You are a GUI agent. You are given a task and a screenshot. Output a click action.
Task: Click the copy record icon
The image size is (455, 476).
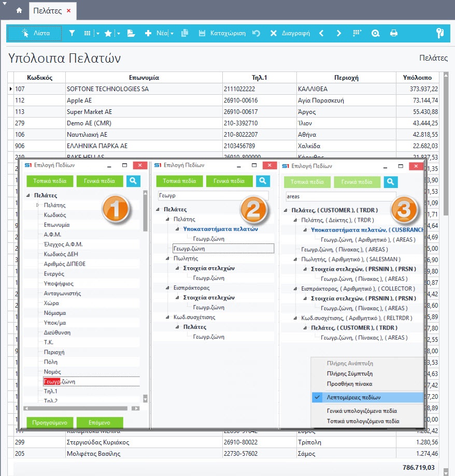(x=185, y=33)
